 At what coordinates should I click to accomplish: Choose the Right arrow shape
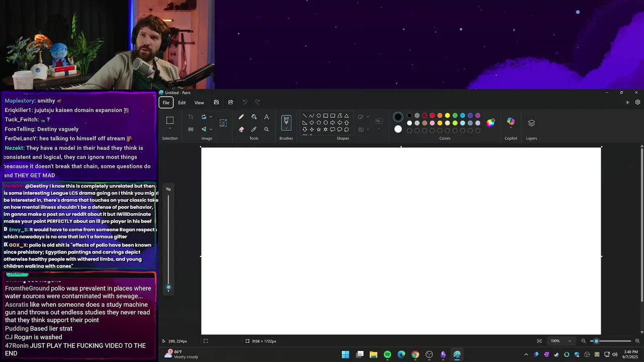click(x=333, y=122)
